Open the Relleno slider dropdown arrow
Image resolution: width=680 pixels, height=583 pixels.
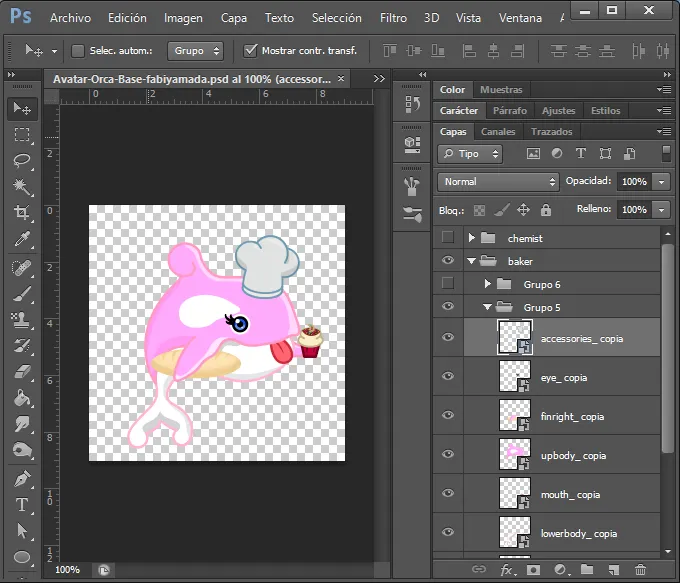point(661,210)
